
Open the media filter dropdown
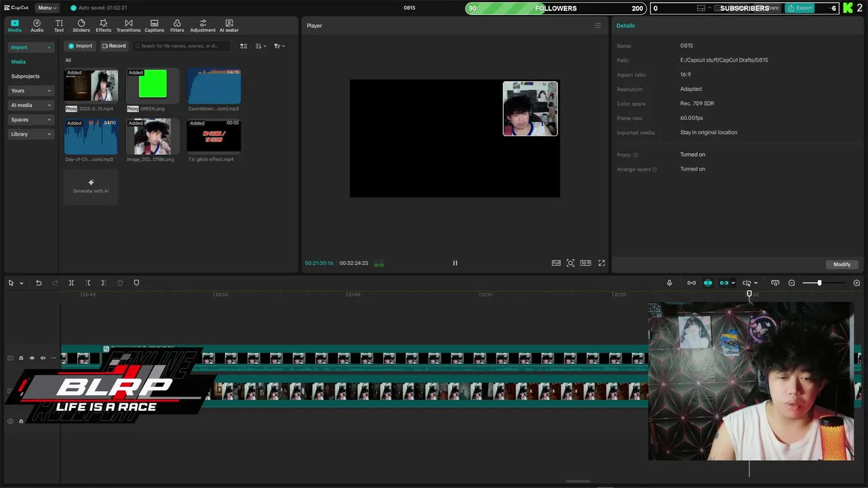(279, 46)
